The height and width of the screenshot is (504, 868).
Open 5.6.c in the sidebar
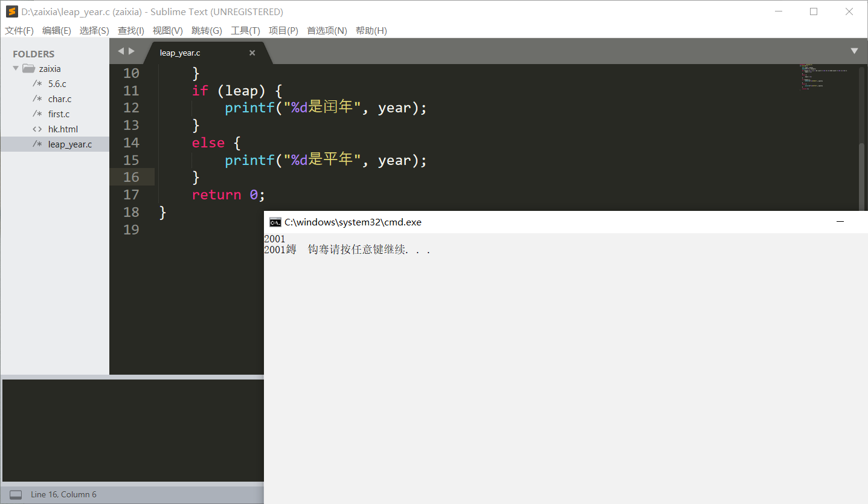click(x=57, y=84)
